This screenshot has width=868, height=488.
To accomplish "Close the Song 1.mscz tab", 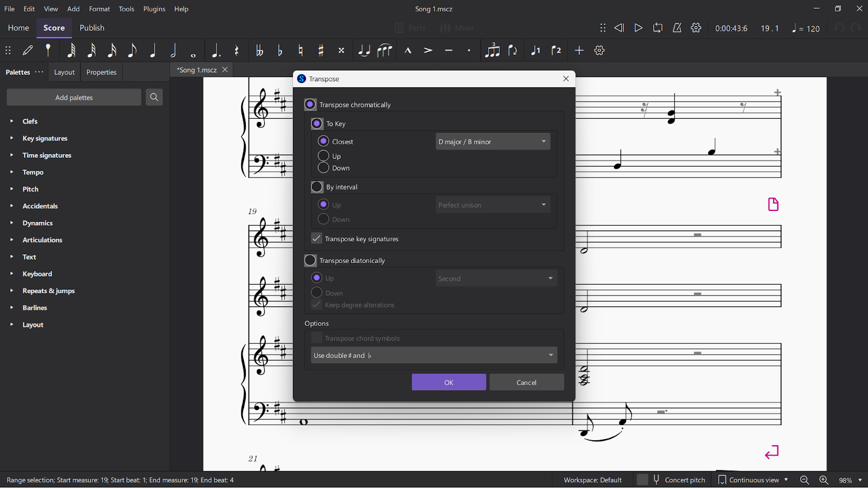I will (x=225, y=70).
